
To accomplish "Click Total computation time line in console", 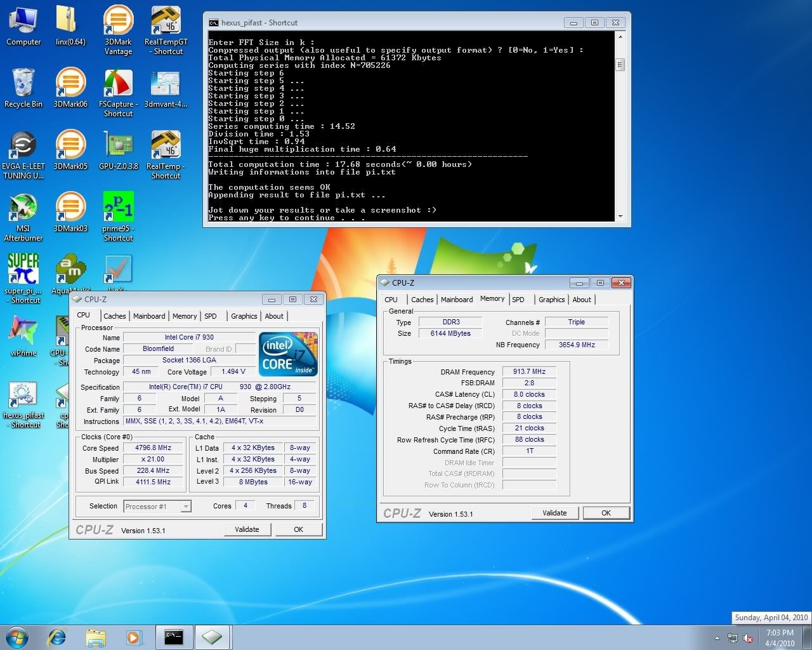I will coord(340,164).
